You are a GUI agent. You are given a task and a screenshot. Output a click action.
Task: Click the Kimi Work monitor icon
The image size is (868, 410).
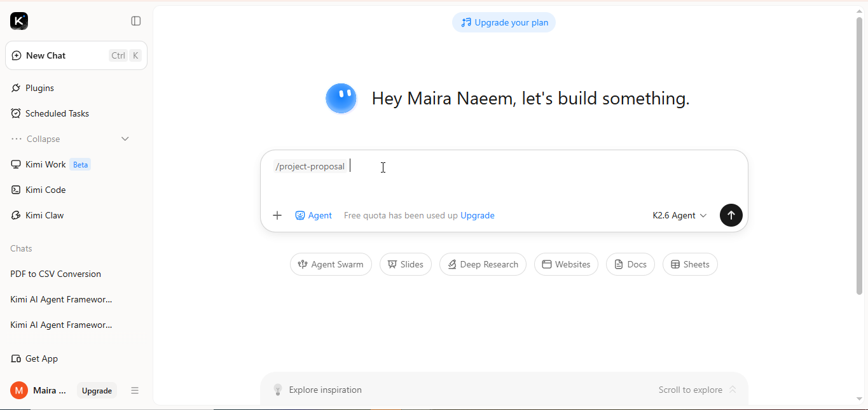click(x=16, y=164)
